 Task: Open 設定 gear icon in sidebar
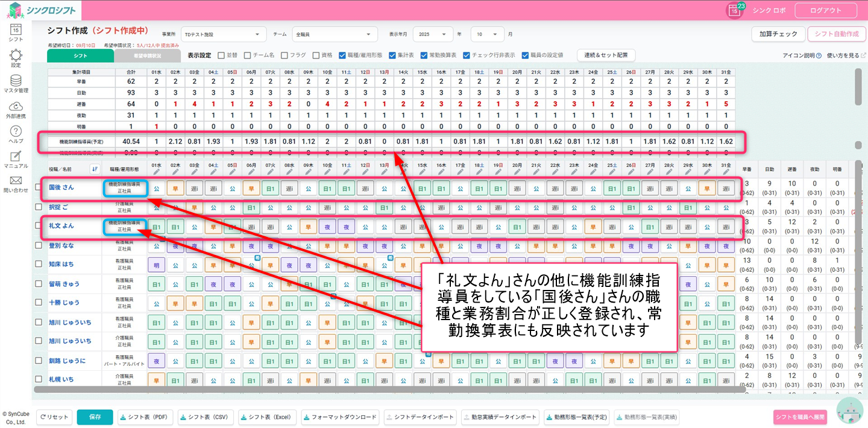[16, 55]
